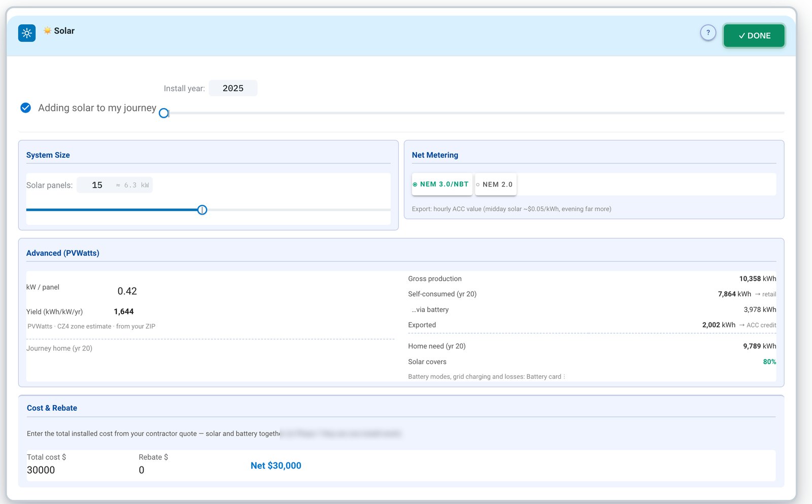The image size is (812, 504).
Task: Click the 'Net Metering' section heading
Action: [435, 155]
